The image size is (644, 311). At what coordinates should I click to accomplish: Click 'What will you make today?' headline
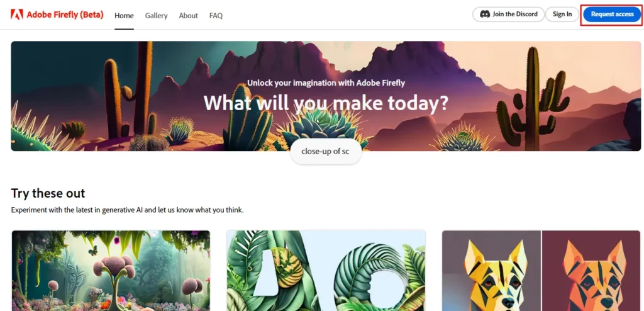(326, 103)
